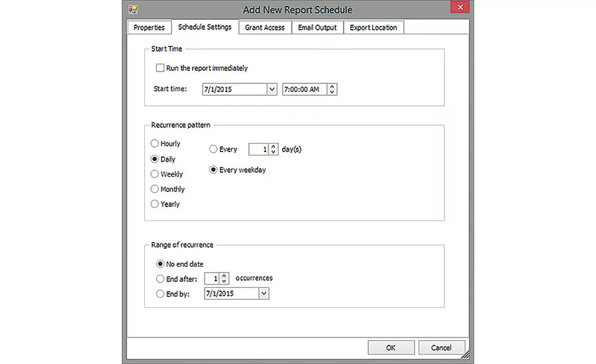Screen dimensions: 596x364
Task: Go to the Email Output tab
Action: point(317,27)
